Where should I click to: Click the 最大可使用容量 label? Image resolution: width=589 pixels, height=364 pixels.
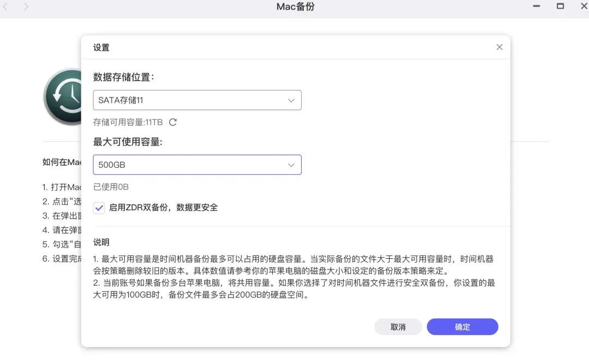(x=128, y=142)
